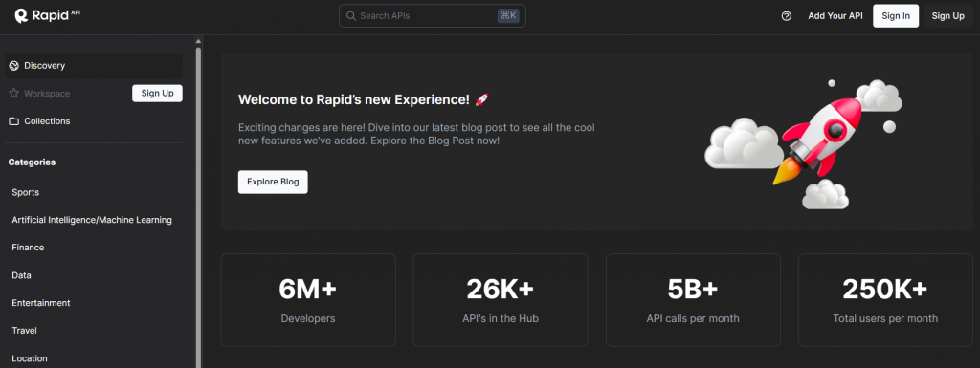Screen dimensions: 980x368
Task: Click the Collections folder icon
Action: pos(13,121)
